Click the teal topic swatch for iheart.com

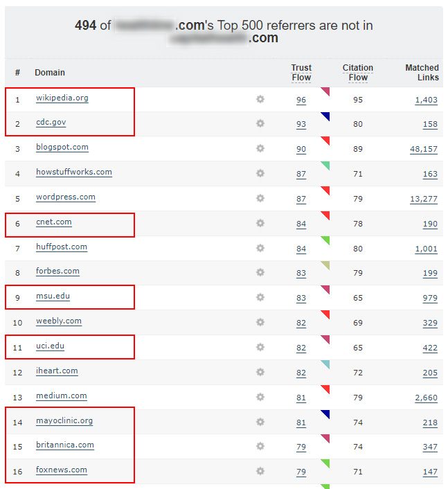(x=326, y=364)
